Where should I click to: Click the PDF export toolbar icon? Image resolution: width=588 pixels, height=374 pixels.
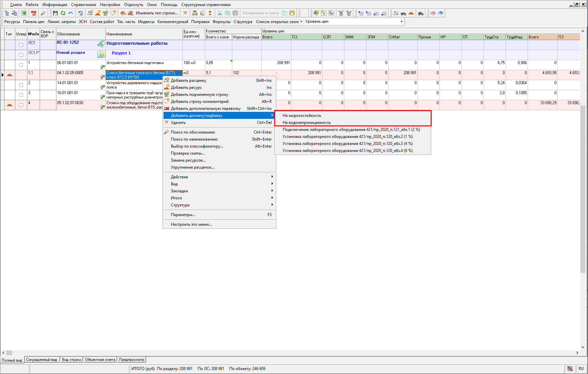point(34,13)
